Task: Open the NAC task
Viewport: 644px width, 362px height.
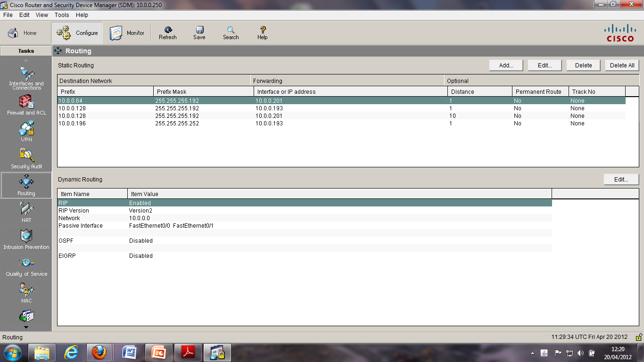Action: click(x=26, y=293)
